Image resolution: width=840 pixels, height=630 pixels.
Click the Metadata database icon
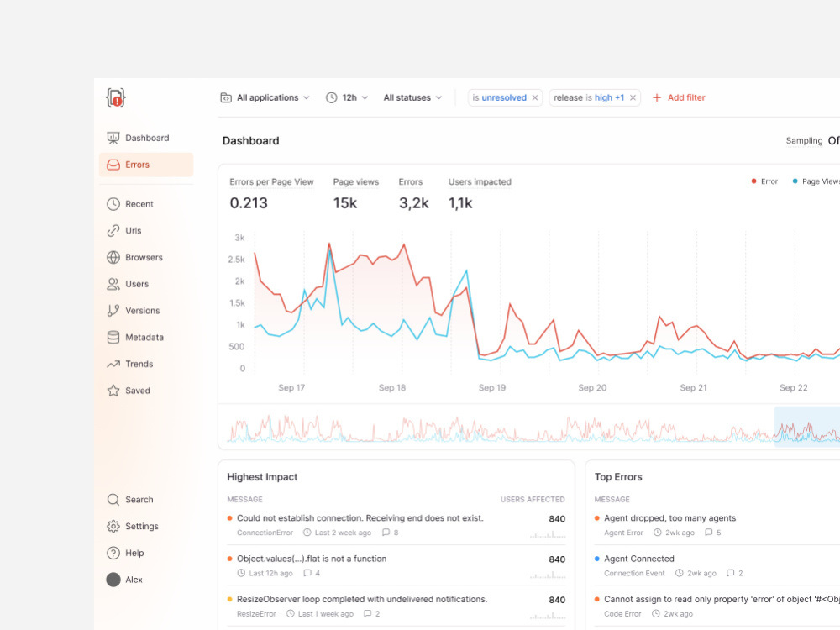tap(113, 338)
